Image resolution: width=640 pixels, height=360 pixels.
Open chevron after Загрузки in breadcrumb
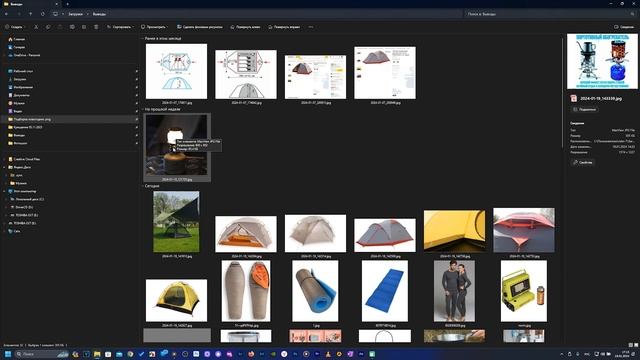coord(87,14)
